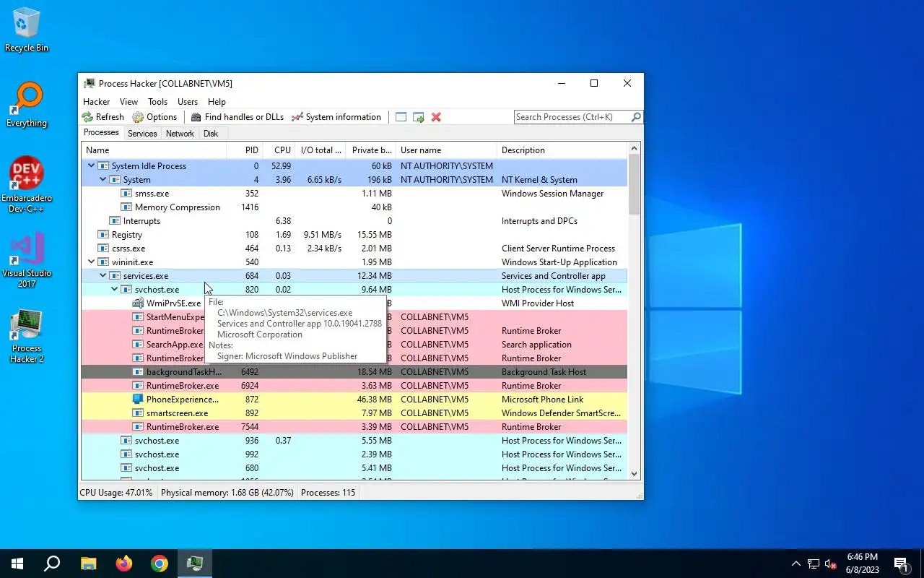This screenshot has height=578, width=924.
Task: Select svchost.exe with PID 992
Action: coord(354,454)
